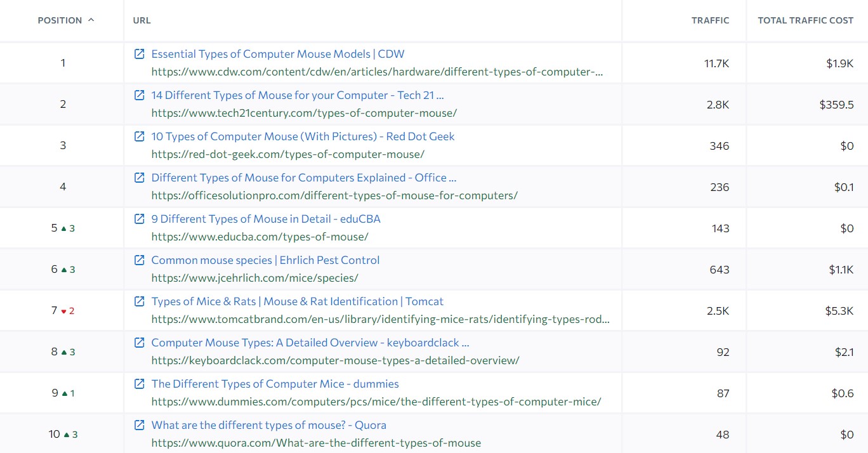Screen dimensions: 868x453
Task: Open external link icon for Quora result
Action: (x=140, y=425)
